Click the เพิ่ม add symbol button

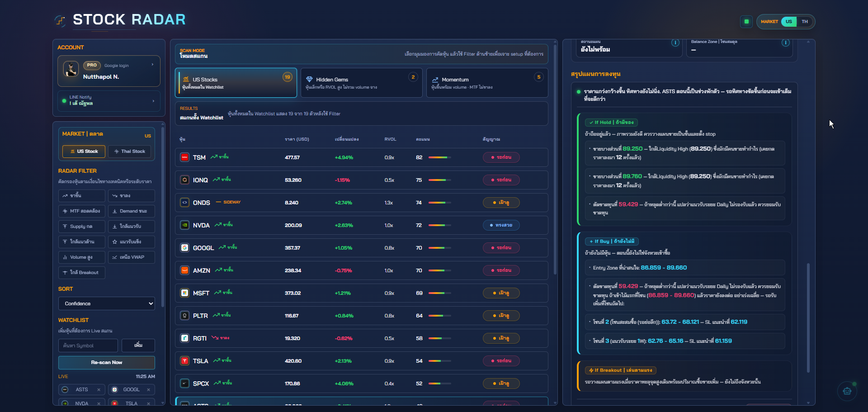coord(138,346)
